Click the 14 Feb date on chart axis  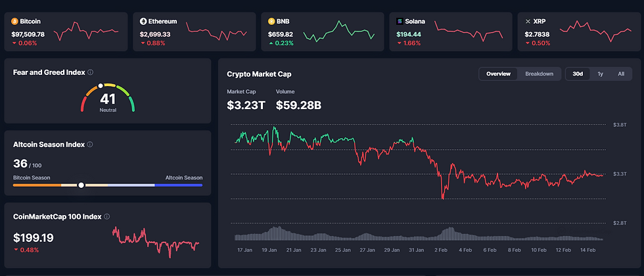point(587,250)
